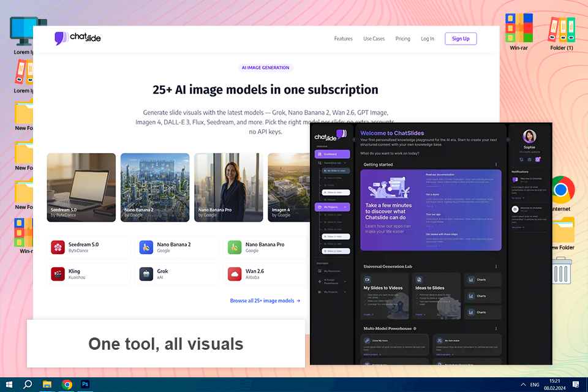Open File Explorer from taskbar
This screenshot has width=588, height=392.
(47, 385)
